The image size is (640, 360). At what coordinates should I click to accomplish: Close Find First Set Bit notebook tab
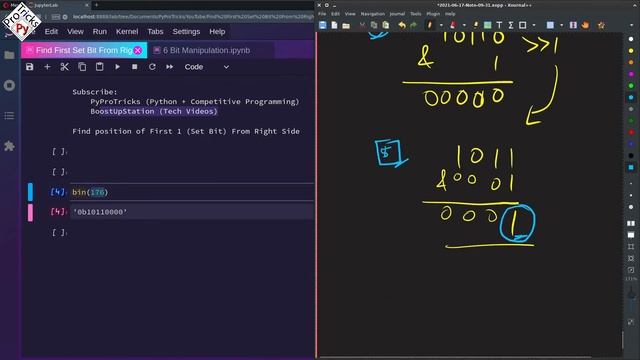coord(138,50)
